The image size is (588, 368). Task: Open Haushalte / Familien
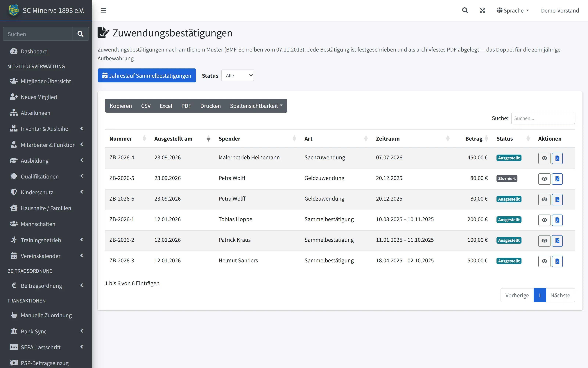(46, 208)
